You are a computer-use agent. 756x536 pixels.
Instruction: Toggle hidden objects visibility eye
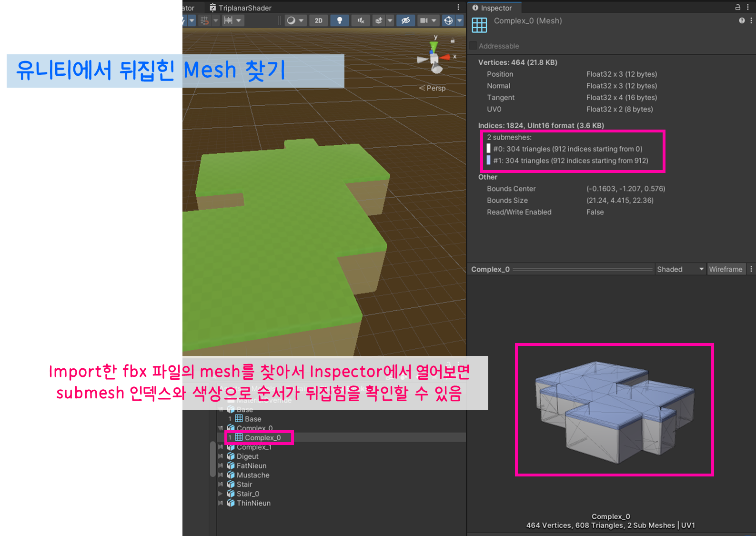click(x=405, y=20)
